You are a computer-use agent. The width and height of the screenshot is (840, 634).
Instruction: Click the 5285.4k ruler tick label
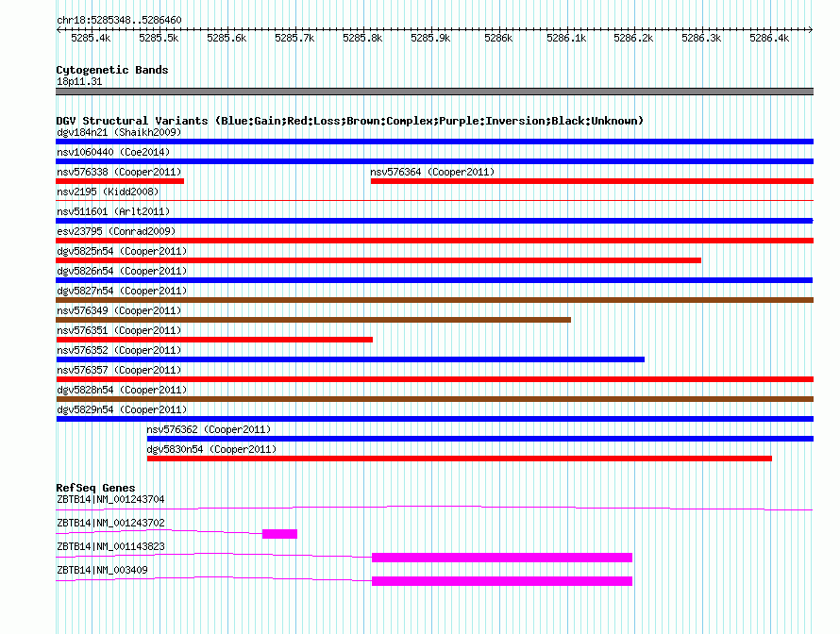(x=91, y=38)
